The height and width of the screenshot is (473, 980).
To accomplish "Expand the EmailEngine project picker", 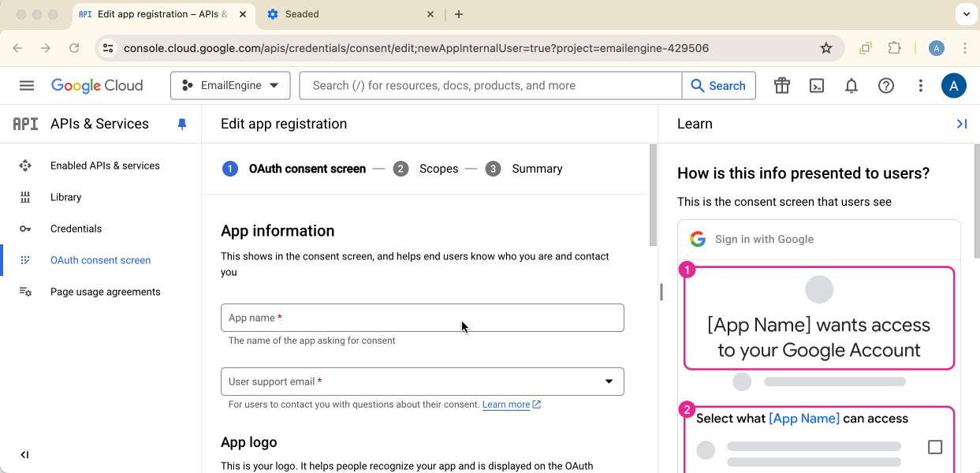I will click(230, 85).
